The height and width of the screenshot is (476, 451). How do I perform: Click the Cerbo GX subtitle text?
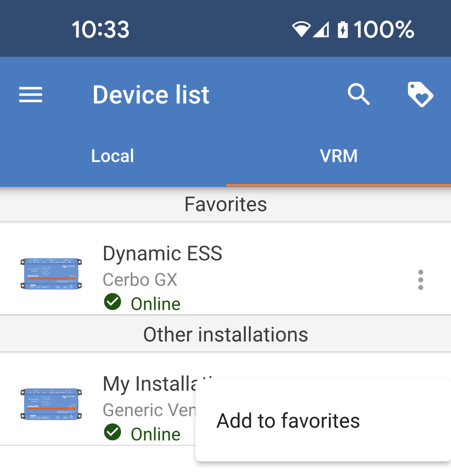(x=140, y=280)
